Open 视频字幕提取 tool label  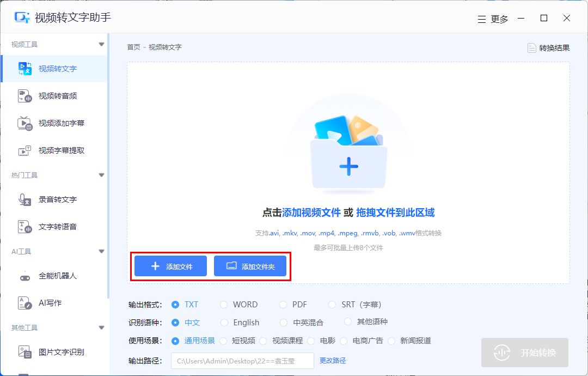click(x=62, y=150)
